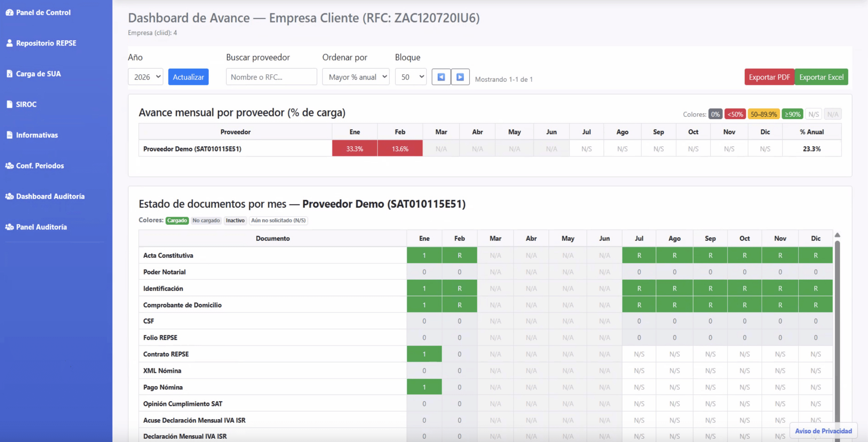This screenshot has width=868, height=442.
Task: Click Pago Nómina Ene cell
Action: (x=424, y=387)
